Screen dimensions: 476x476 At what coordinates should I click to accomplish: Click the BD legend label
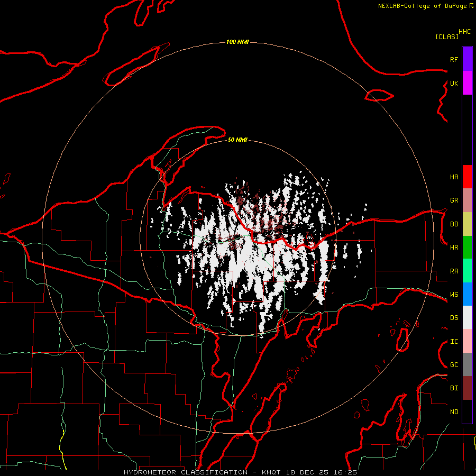tap(454, 224)
